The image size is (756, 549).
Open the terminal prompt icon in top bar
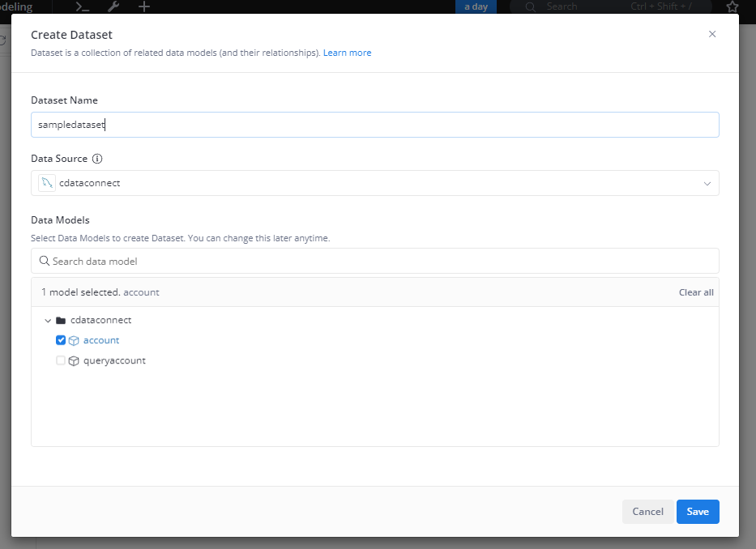(x=83, y=6)
